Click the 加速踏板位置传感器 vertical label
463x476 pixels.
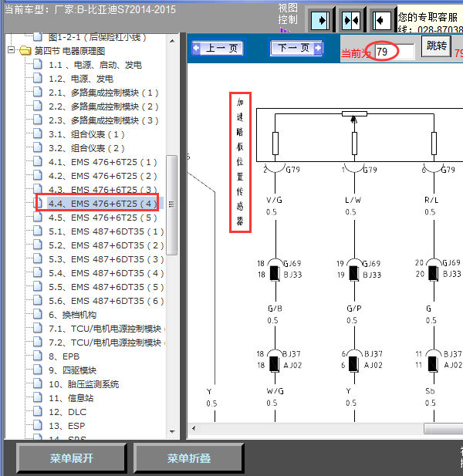pyautogui.click(x=240, y=163)
